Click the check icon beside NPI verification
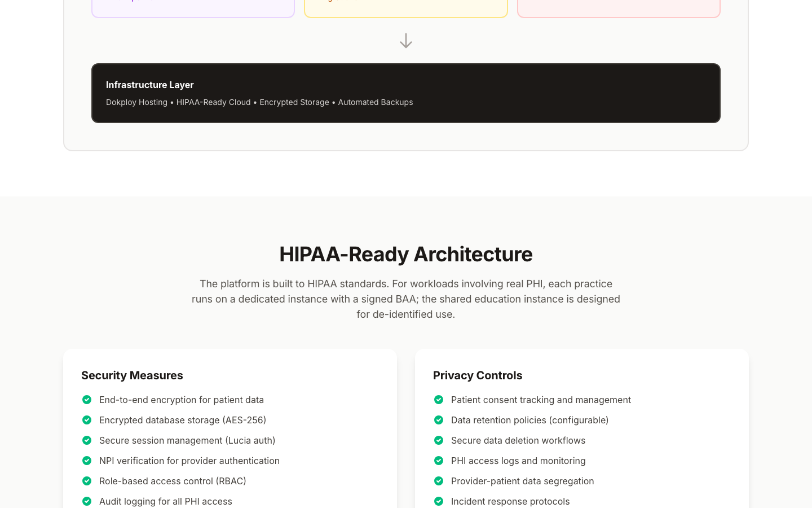The width and height of the screenshot is (812, 508). [x=87, y=461]
